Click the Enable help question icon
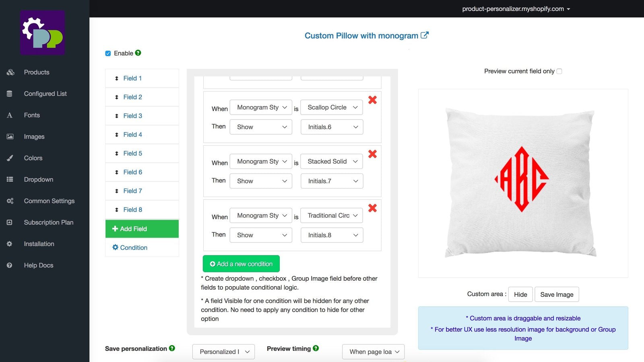 tap(138, 53)
